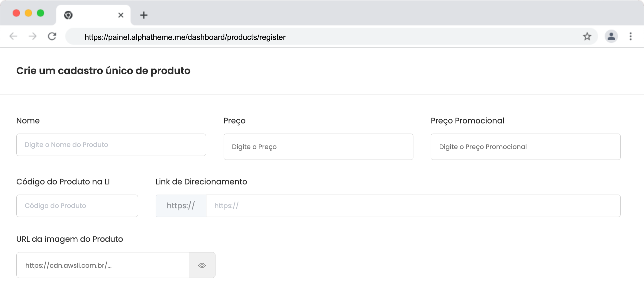Viewport: 644px width, 290px height.
Task: Click the Link de Direcionamento text field
Action: point(413,206)
